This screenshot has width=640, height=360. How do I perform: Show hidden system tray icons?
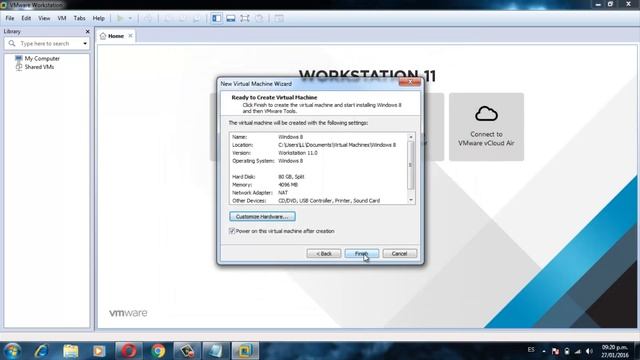pos(544,351)
